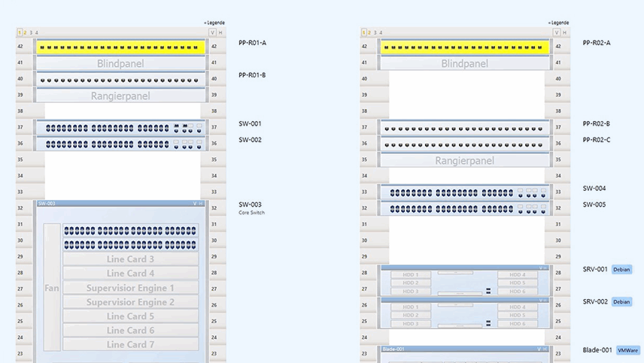
Task: Toggle H view on Blade-001 header
Action: 545,349
